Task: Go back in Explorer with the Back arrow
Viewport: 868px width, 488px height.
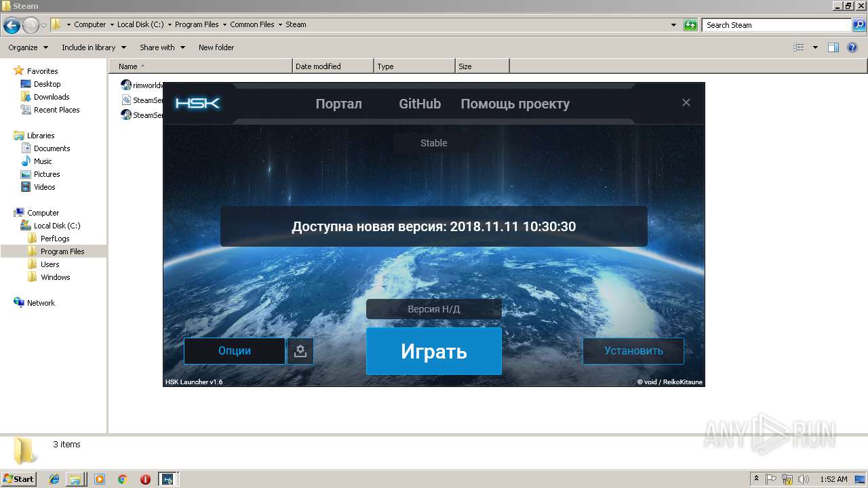Action: click(12, 26)
